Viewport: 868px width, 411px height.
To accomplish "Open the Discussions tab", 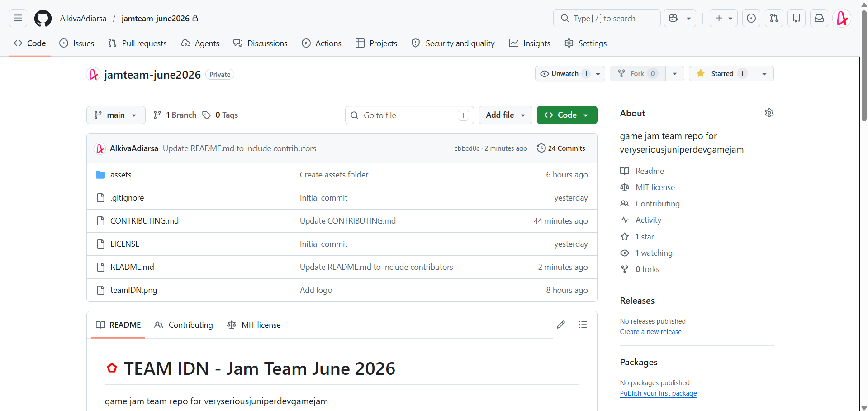I will click(261, 43).
